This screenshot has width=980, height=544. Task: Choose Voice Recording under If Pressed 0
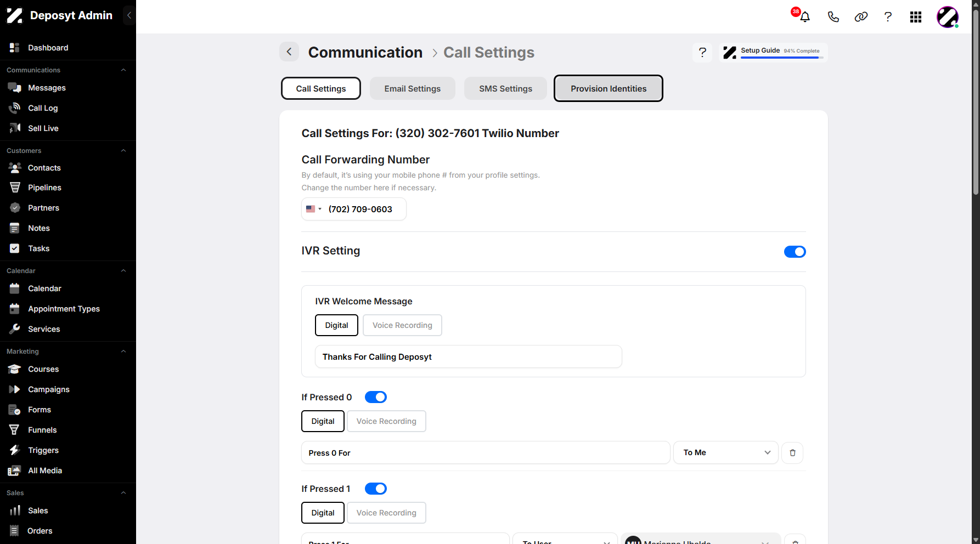[386, 421]
